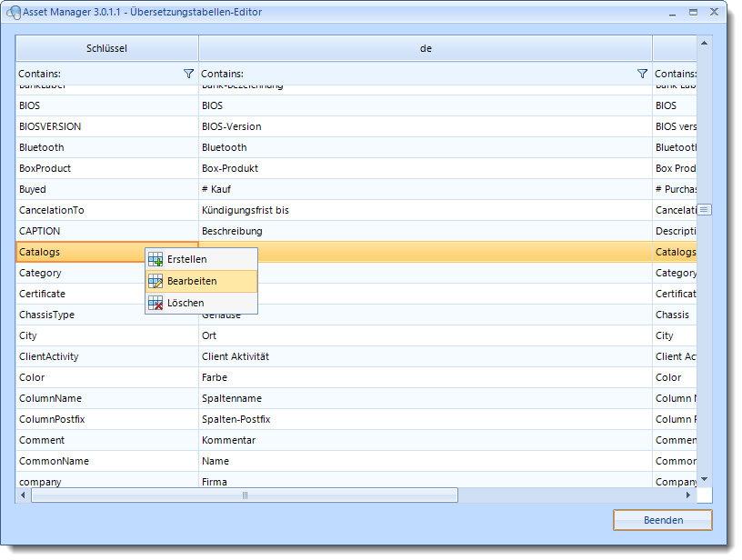This screenshot has height=560, width=742.
Task: Click the Ort translation cell
Action: [x=426, y=335]
